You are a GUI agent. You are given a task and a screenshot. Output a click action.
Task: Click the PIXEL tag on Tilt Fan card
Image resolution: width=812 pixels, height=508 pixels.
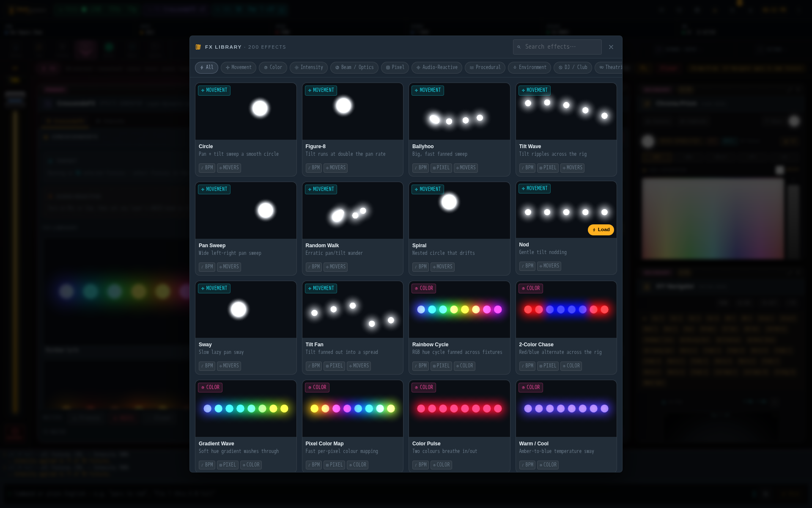[x=334, y=366]
